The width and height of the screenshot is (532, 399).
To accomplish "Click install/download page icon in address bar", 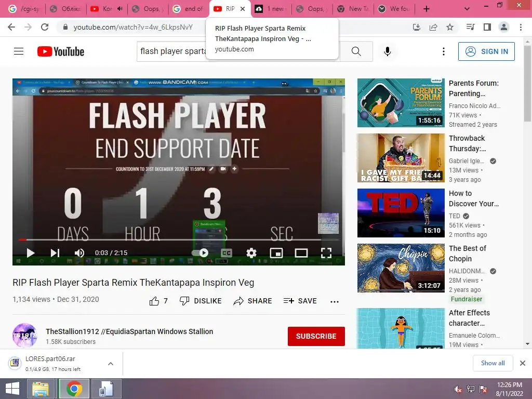I will pos(416,27).
